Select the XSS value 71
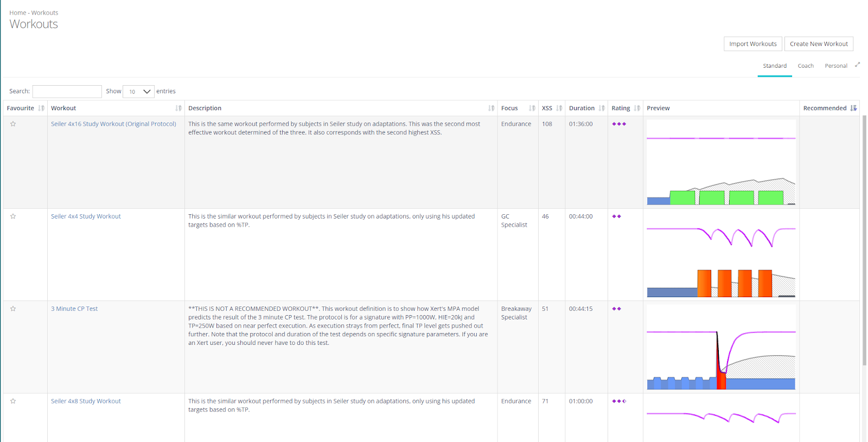Image resolution: width=868 pixels, height=442 pixels. coord(545,401)
